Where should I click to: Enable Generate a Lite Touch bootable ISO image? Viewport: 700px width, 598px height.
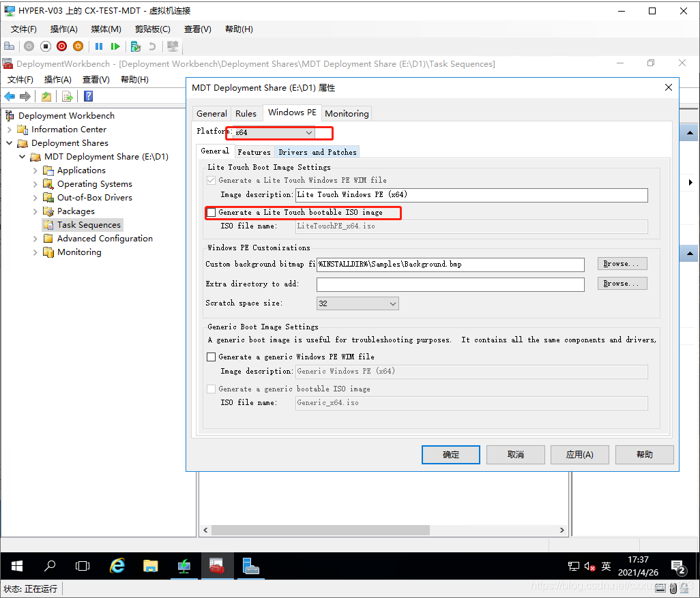[x=212, y=213]
